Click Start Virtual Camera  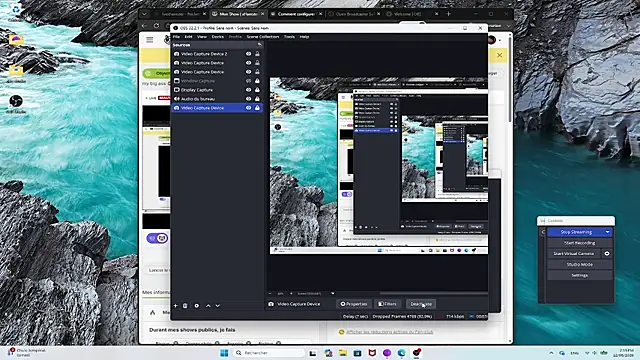point(573,253)
